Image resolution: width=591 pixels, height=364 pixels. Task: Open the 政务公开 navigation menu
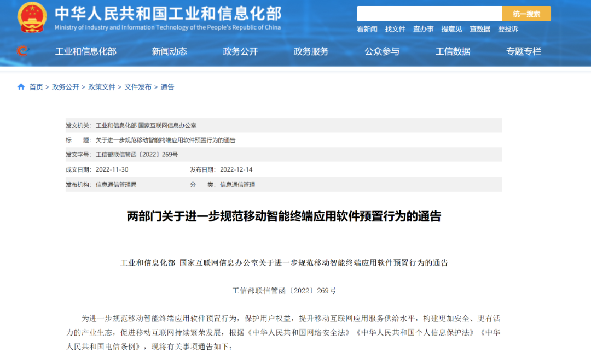click(240, 51)
